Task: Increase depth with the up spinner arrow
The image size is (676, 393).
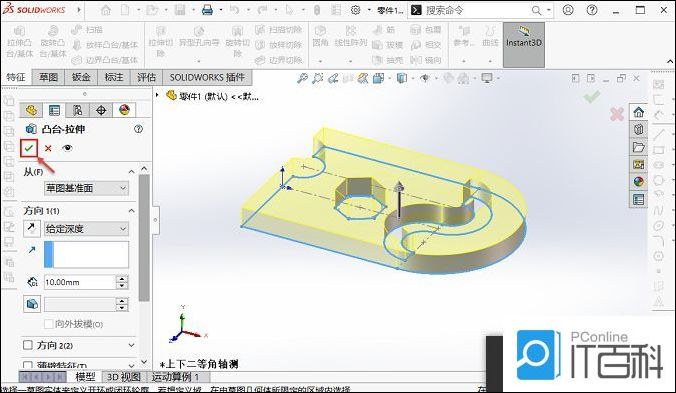Action: (122, 279)
